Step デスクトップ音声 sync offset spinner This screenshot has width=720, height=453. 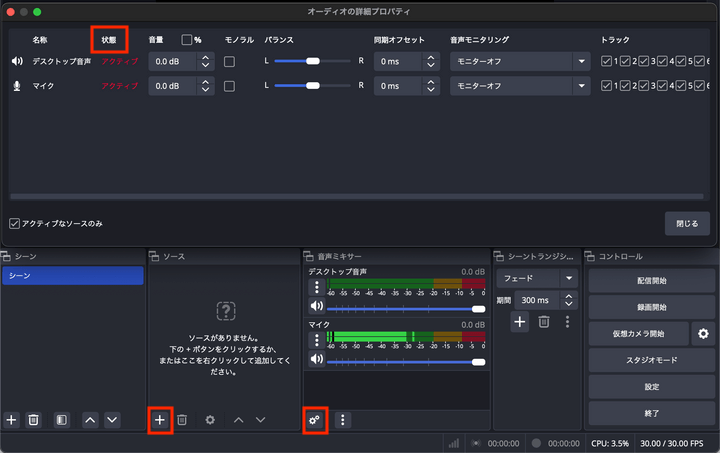[x=430, y=62]
